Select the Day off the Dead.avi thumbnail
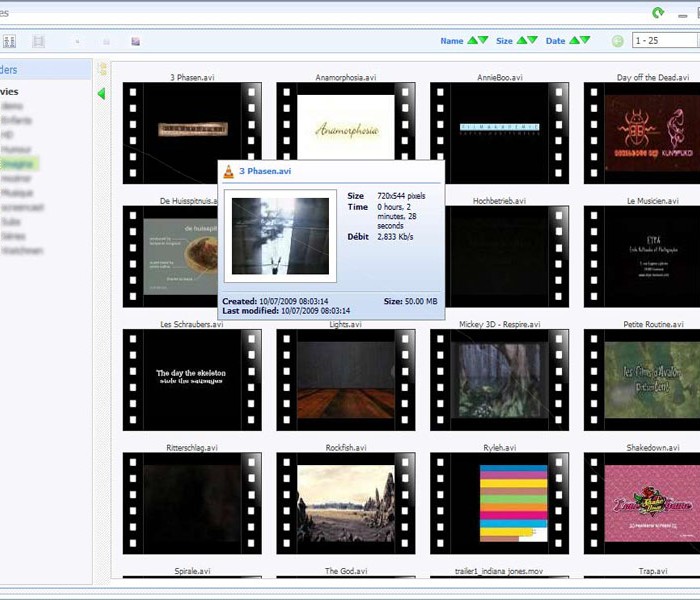This screenshot has height=600, width=700. [642, 133]
